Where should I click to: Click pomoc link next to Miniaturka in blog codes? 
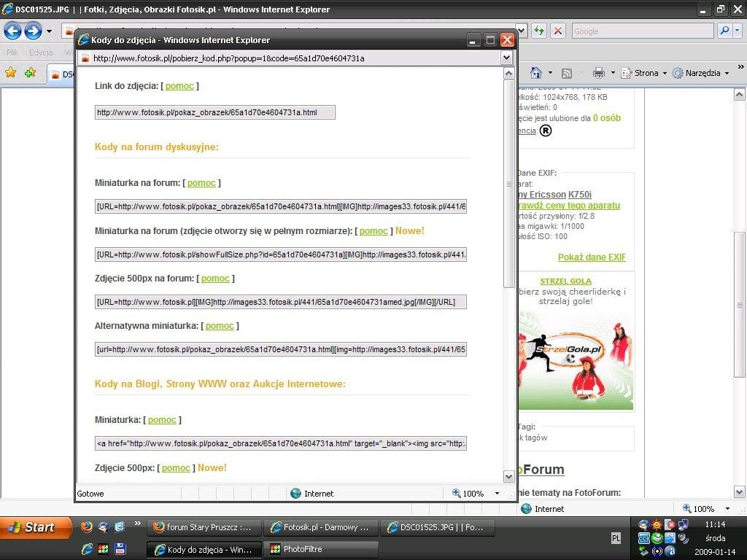click(x=162, y=420)
